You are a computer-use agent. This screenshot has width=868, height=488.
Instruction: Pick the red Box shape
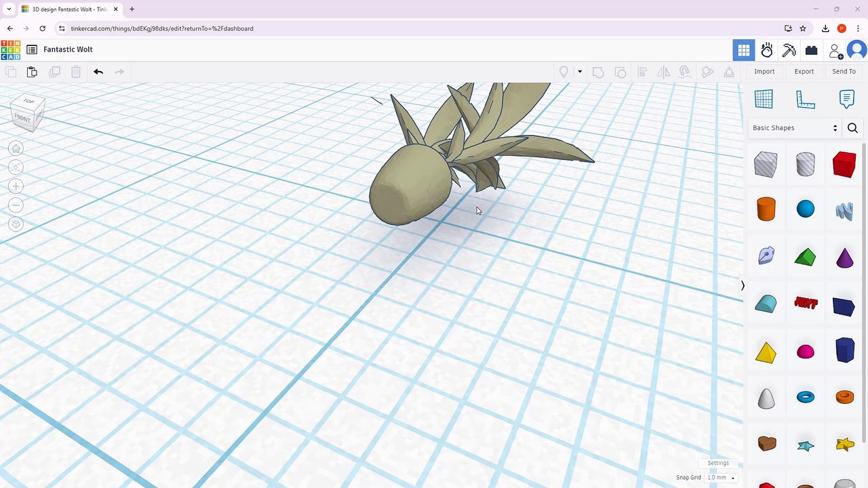point(844,165)
